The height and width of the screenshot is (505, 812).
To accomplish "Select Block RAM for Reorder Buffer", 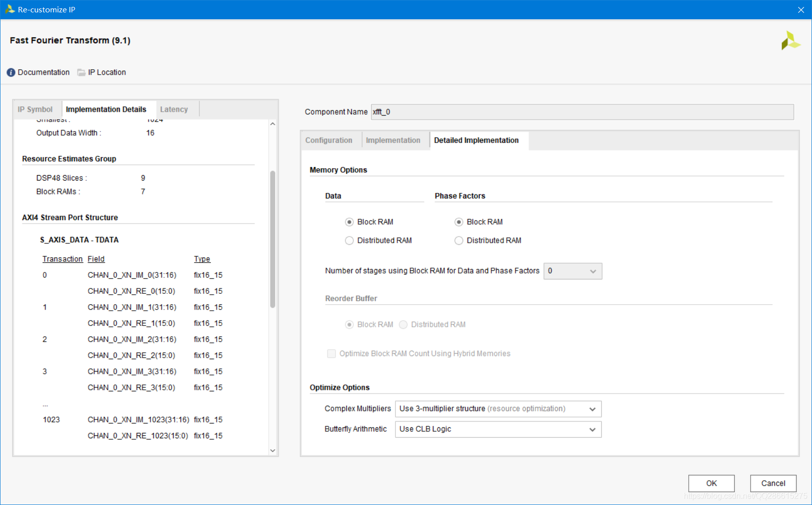I will pos(349,324).
